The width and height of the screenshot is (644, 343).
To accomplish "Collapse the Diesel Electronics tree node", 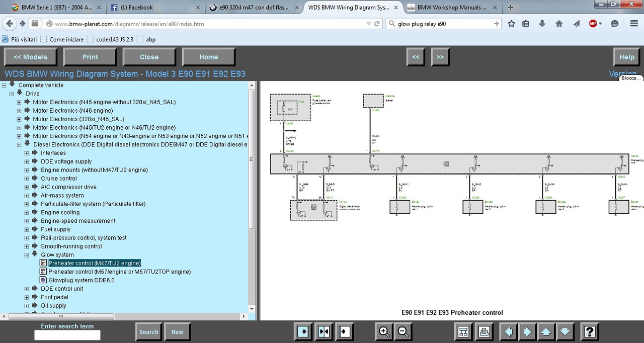I will pos(20,144).
